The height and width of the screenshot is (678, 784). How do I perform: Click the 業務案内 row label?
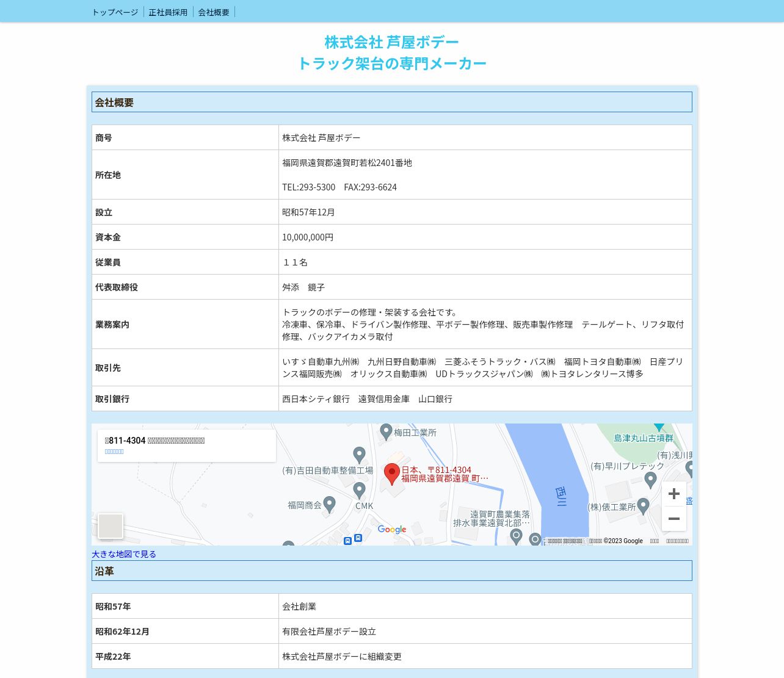pos(112,325)
